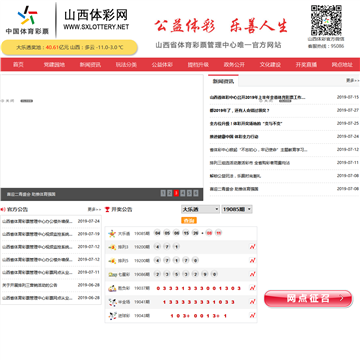This screenshot has height=360, width=360.
Task: Go to the 首页 home menu item
Action: pyautogui.click(x=18, y=65)
